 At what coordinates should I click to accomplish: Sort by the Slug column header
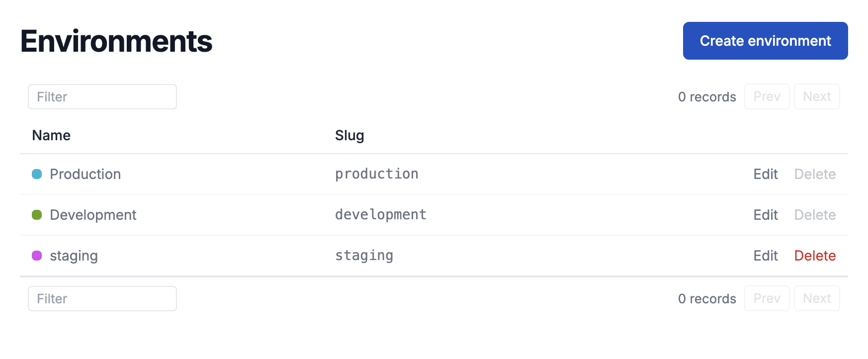(x=349, y=135)
